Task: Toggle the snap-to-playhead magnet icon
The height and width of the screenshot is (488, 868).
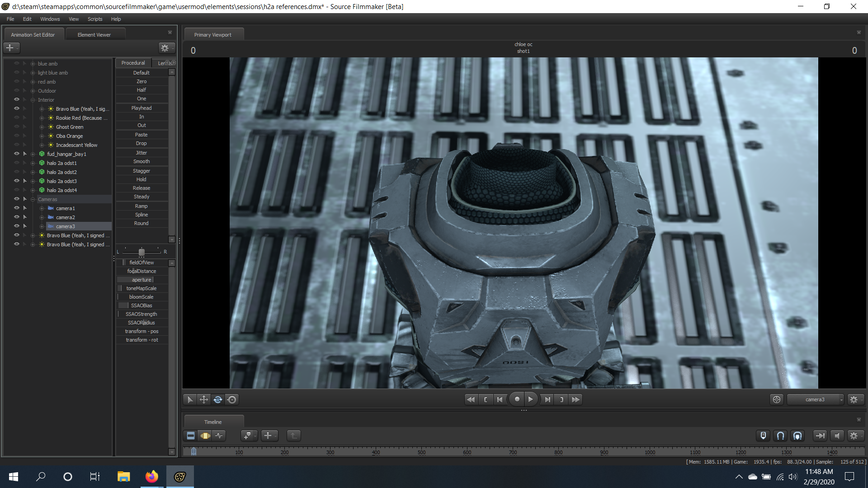Action: tap(797, 436)
